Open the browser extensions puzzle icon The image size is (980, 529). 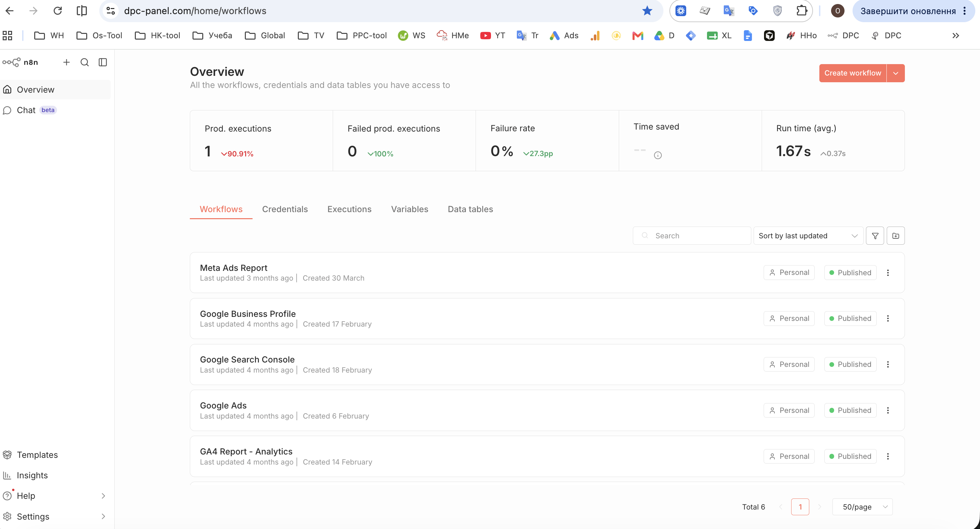tap(802, 11)
